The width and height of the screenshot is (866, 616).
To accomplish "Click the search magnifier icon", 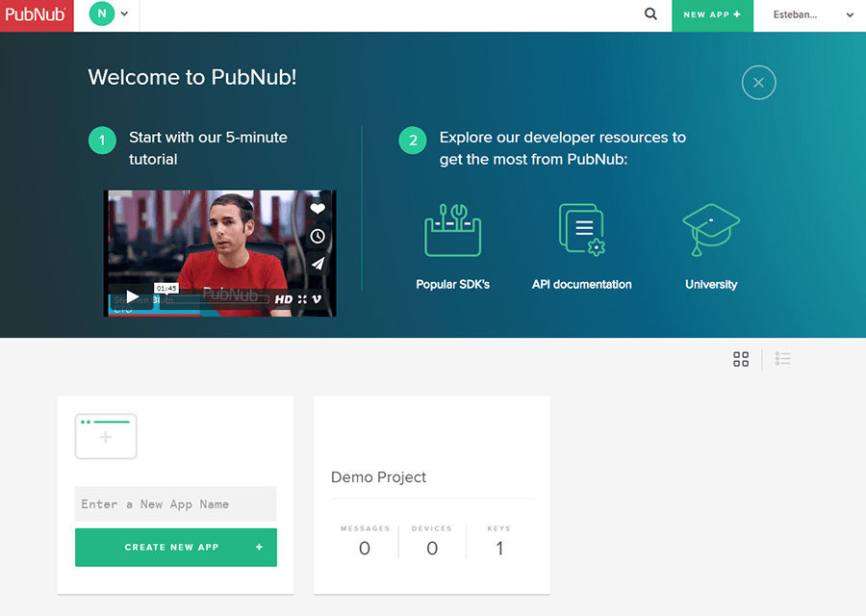I will point(650,14).
